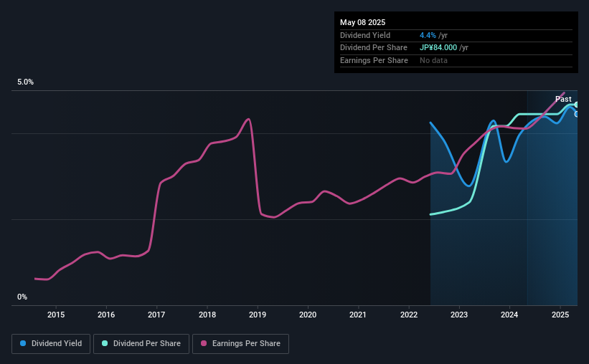Viewport: 589px width, 364px height.
Task: Toggle the Dividend Per Share legend button
Action: pyautogui.click(x=141, y=344)
